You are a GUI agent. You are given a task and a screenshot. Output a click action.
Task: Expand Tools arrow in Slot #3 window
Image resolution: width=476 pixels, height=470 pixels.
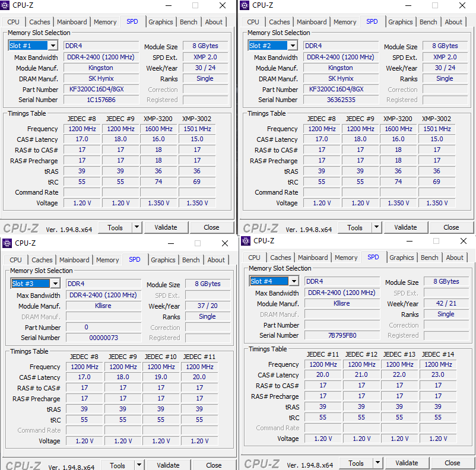(139, 465)
